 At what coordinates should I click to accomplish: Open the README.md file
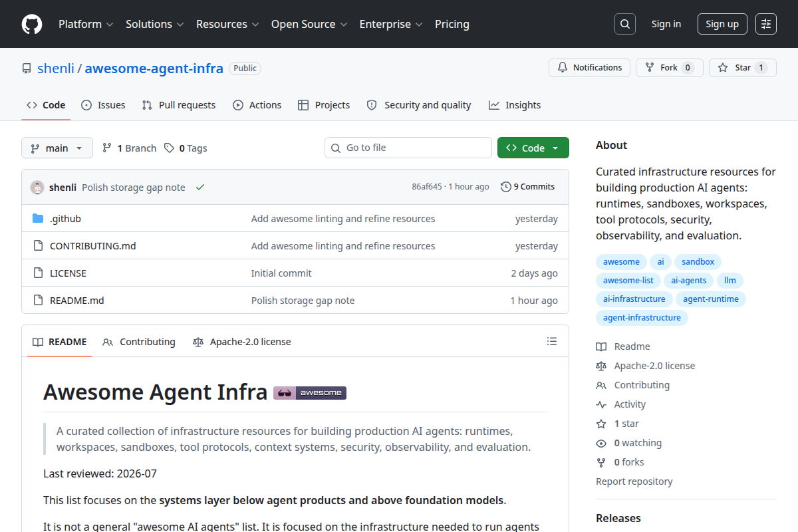point(77,301)
